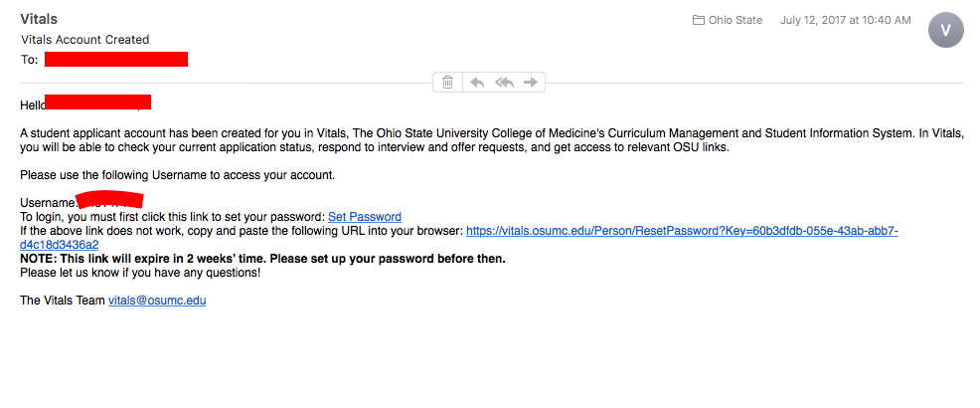Viewport: 980px width, 408px height.
Task: Click the Reply All double-arrow icon
Action: [x=504, y=82]
